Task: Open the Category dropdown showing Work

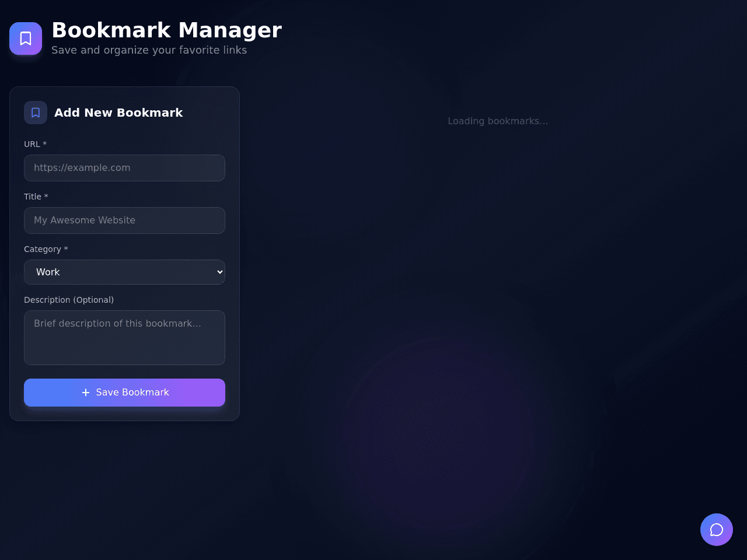Action: click(124, 272)
